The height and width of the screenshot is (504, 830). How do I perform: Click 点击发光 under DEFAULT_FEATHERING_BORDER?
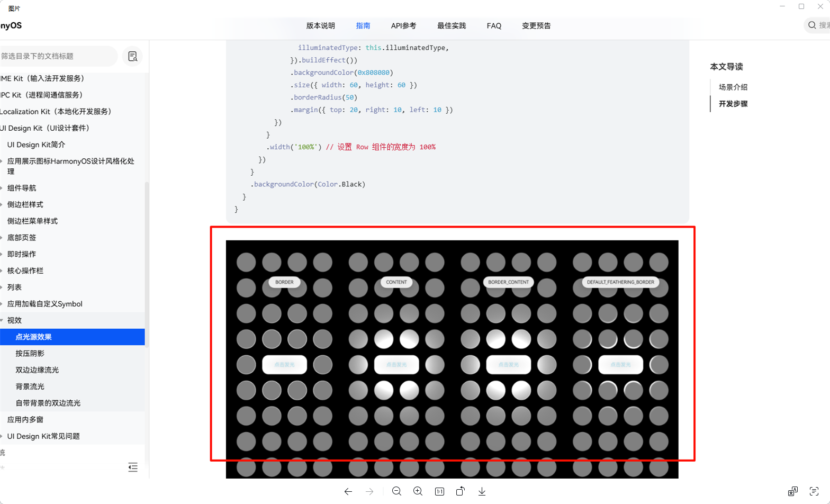pyautogui.click(x=620, y=365)
